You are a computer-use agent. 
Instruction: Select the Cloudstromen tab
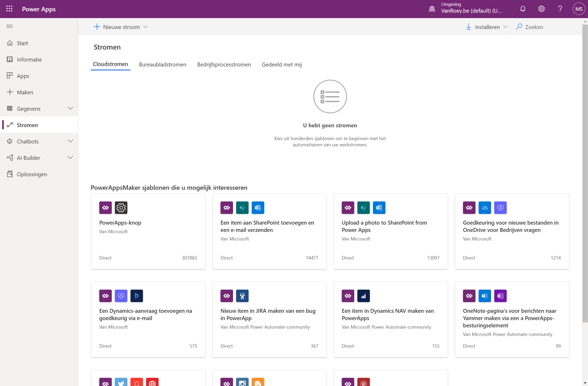pyautogui.click(x=111, y=64)
